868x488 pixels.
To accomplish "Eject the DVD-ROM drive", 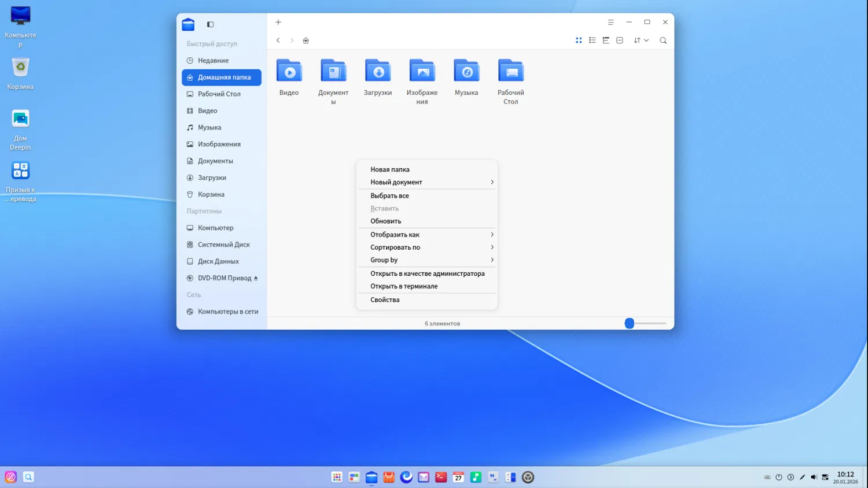I will coord(256,278).
